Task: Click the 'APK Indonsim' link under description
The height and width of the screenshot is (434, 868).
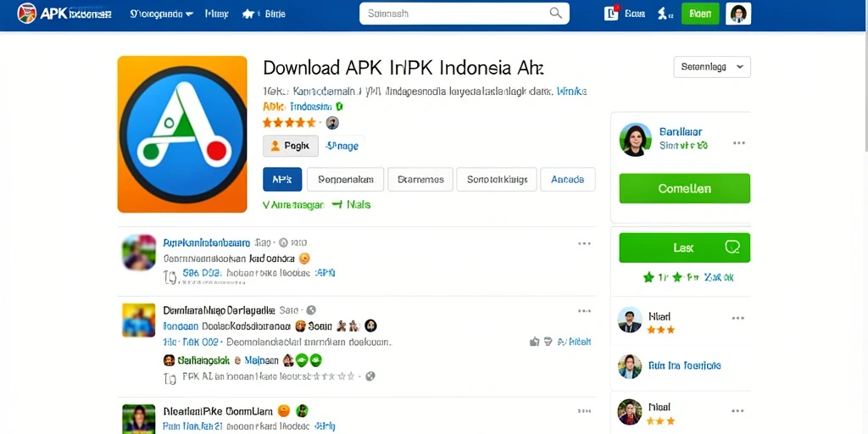Action: (x=298, y=106)
